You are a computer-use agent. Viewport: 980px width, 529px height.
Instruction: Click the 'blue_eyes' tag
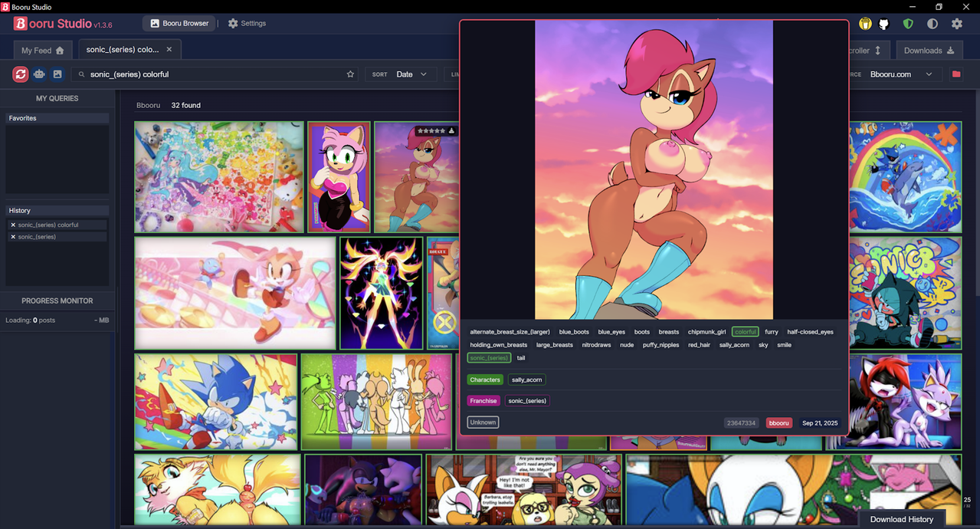point(611,332)
